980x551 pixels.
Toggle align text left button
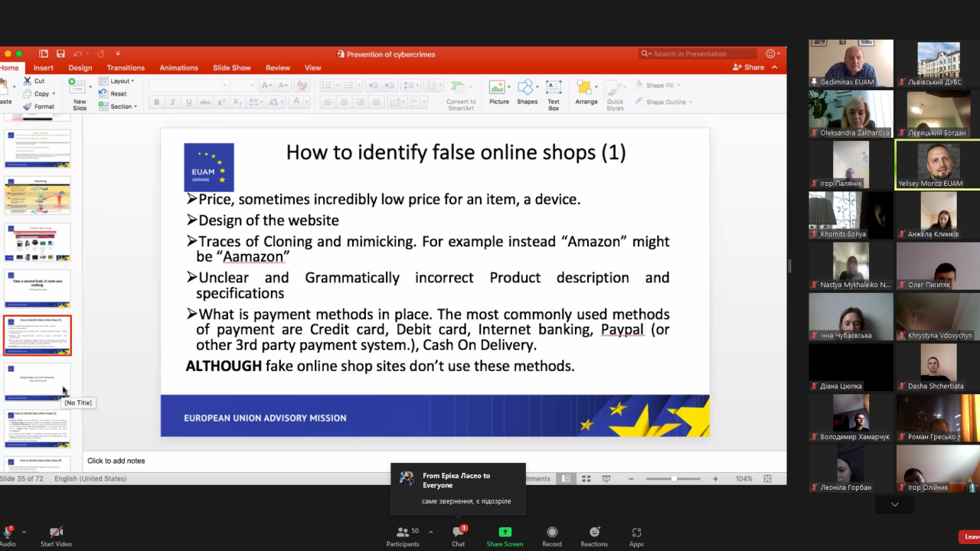click(x=328, y=102)
